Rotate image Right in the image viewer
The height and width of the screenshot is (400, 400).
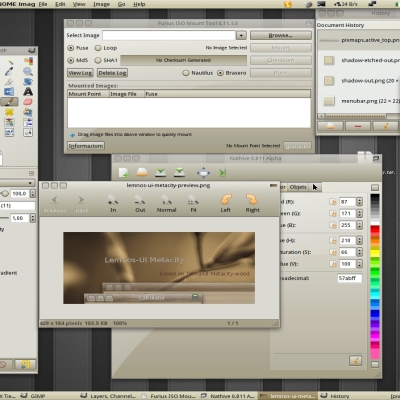(252, 203)
